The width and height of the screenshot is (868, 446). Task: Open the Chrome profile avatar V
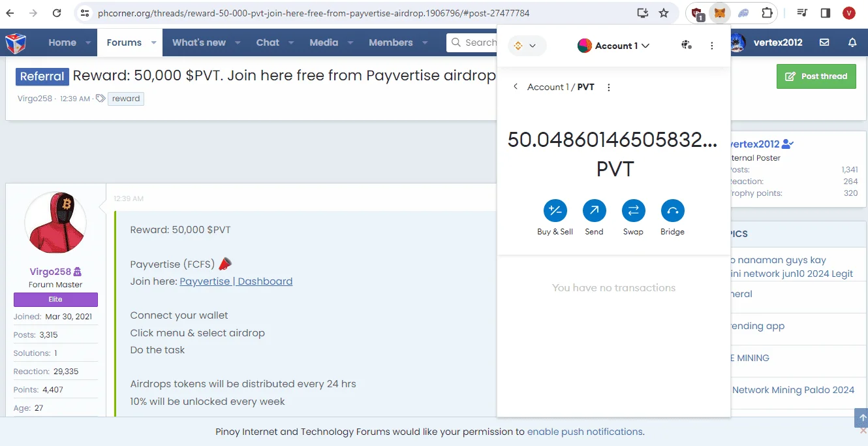click(848, 13)
